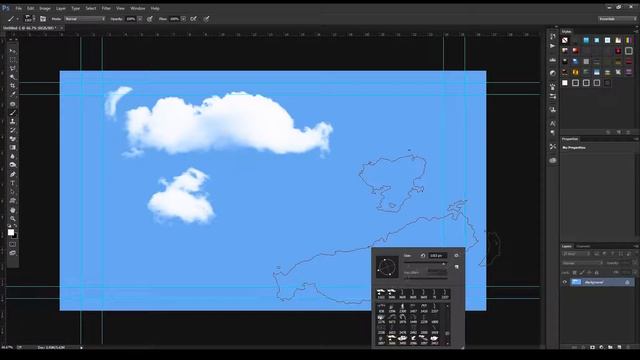Viewport: 640px width, 360px height.
Task: Select the Zoom tool
Action: 13,219
